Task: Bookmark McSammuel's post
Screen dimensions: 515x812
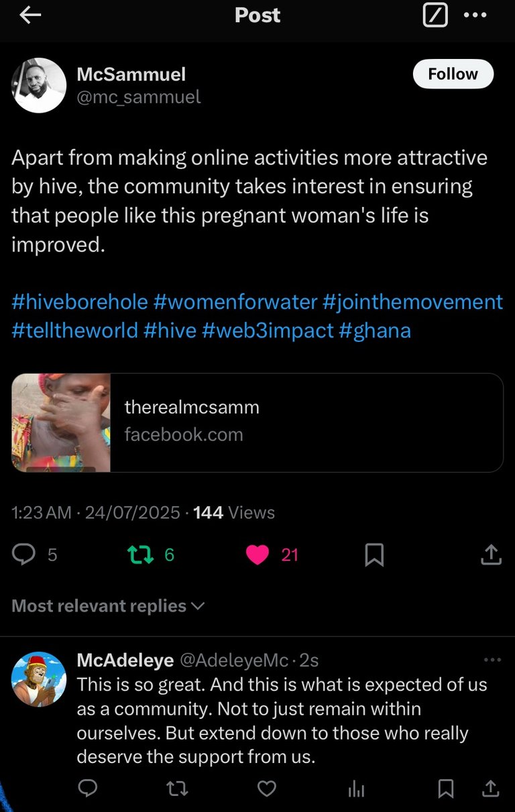Action: (x=374, y=555)
